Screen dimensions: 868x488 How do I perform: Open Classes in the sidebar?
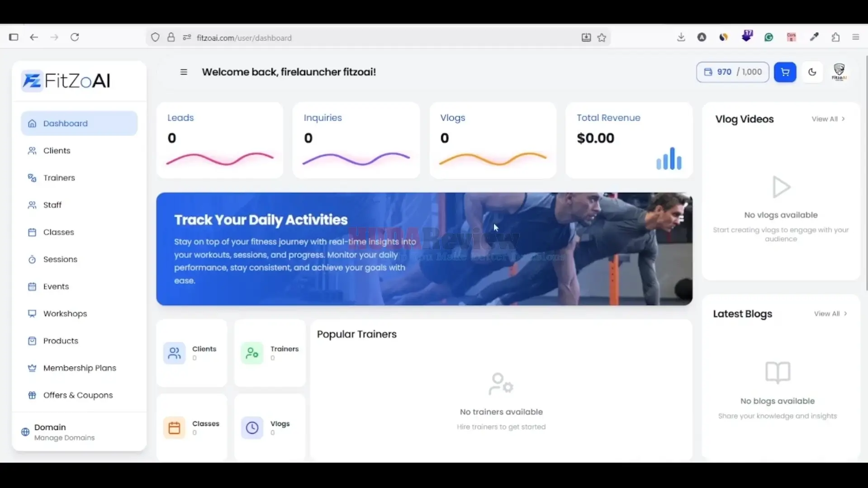tap(79, 232)
